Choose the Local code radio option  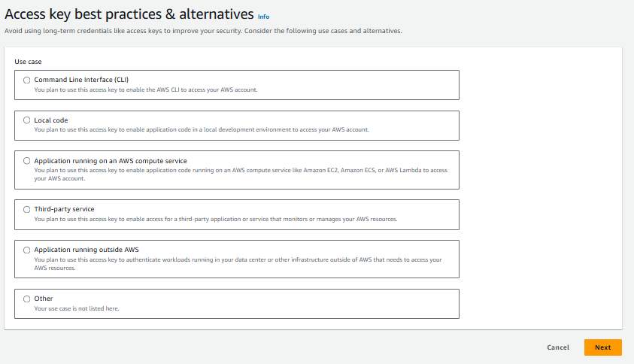click(26, 120)
